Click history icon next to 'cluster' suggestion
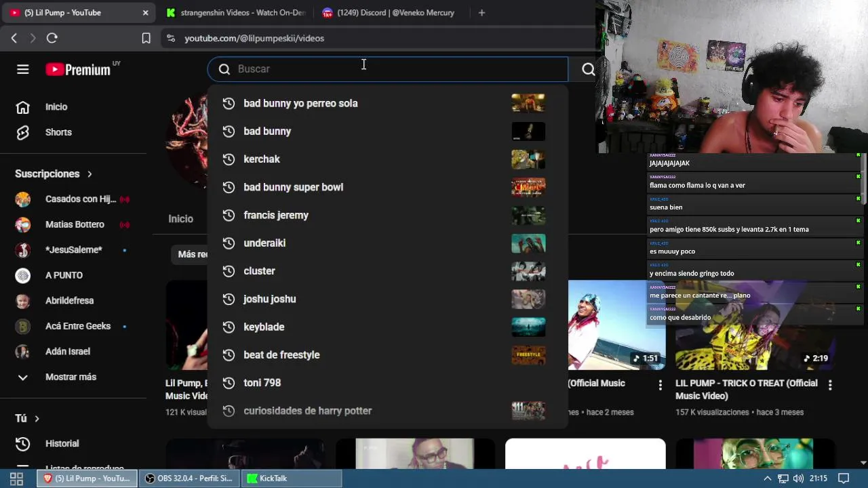The image size is (868, 488). click(x=229, y=271)
